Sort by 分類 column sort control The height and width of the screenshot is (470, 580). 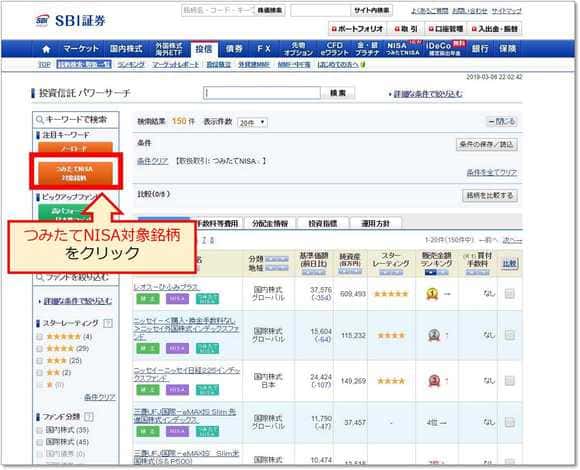[277, 259]
